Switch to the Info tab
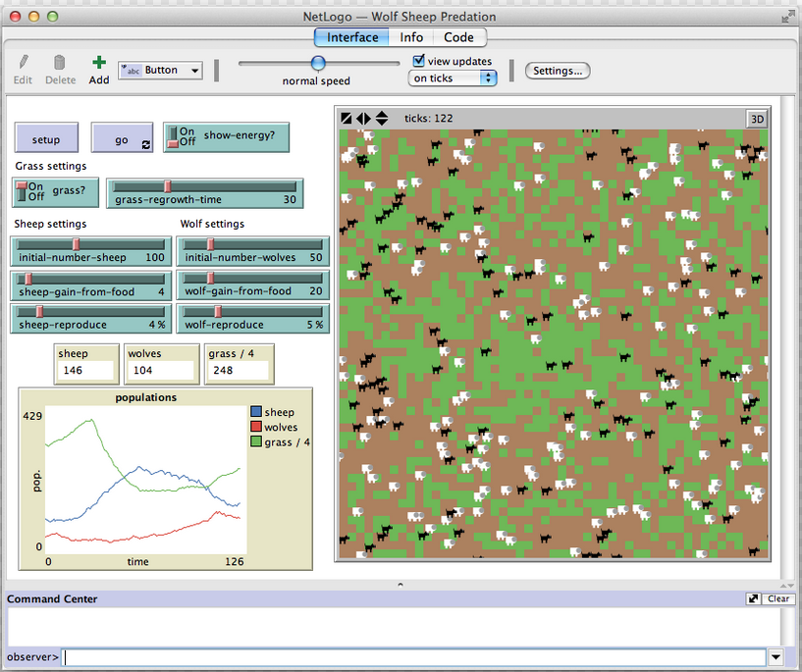Screen dimensions: 802x672 [411, 37]
